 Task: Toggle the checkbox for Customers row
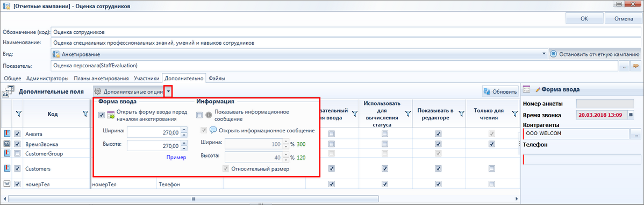point(17,168)
